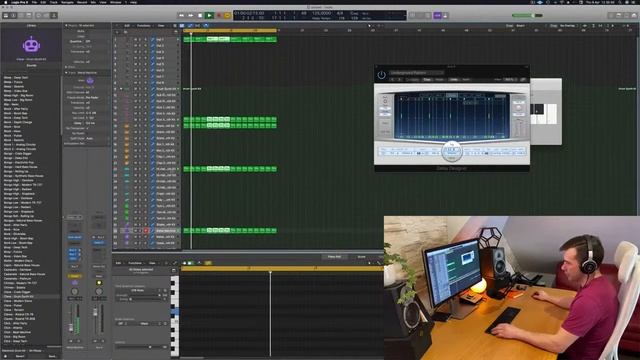Open Smart Controls from control bar
The image size is (640, 360).
pos(38,16)
